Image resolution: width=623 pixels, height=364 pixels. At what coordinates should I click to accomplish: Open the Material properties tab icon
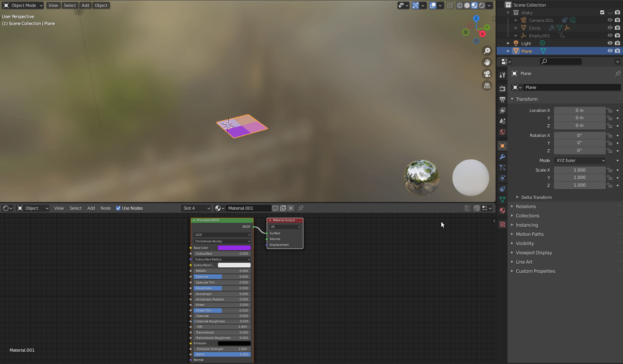pyautogui.click(x=502, y=210)
